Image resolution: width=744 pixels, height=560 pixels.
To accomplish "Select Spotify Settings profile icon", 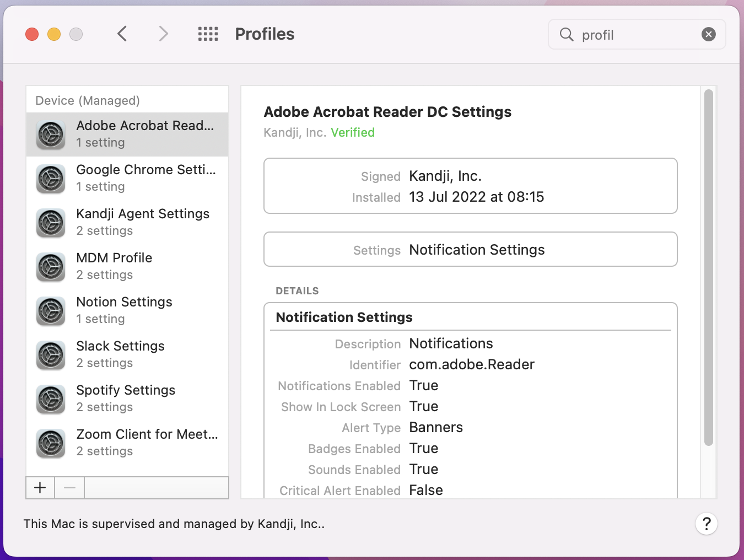I will (51, 399).
